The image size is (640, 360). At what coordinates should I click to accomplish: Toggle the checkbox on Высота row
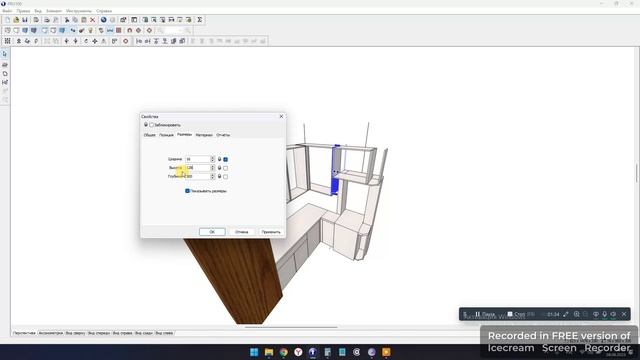click(226, 168)
